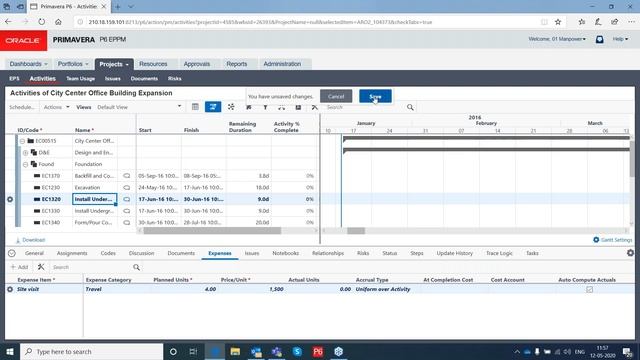Viewport: 640px width, 360px height.
Task: Open the discussion bubble for EC1330 row
Action: coord(127,211)
